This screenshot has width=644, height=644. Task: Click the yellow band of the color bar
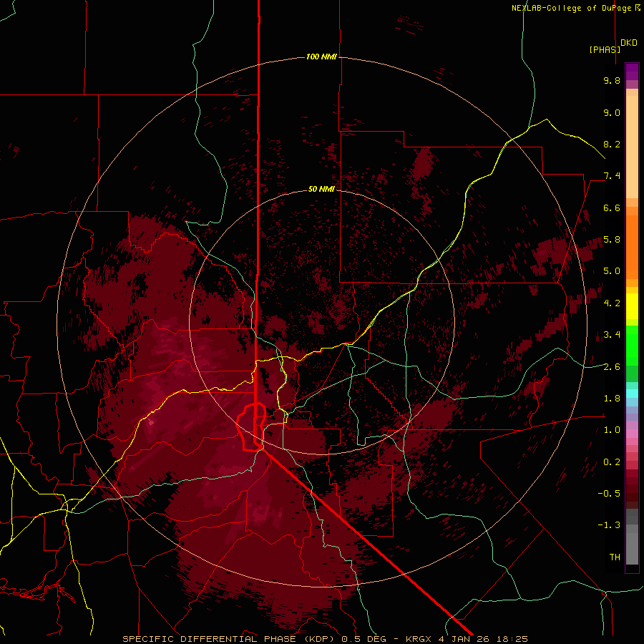click(x=632, y=306)
